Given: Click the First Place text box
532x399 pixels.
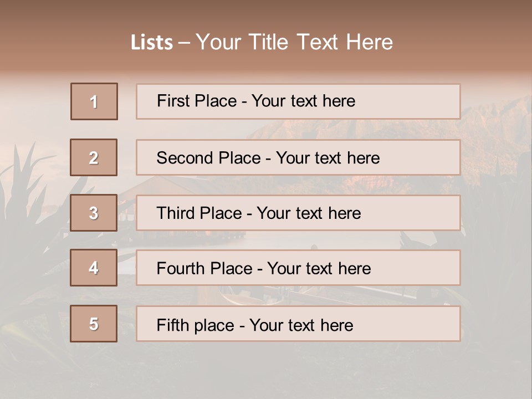Looking at the screenshot, I should point(298,101).
